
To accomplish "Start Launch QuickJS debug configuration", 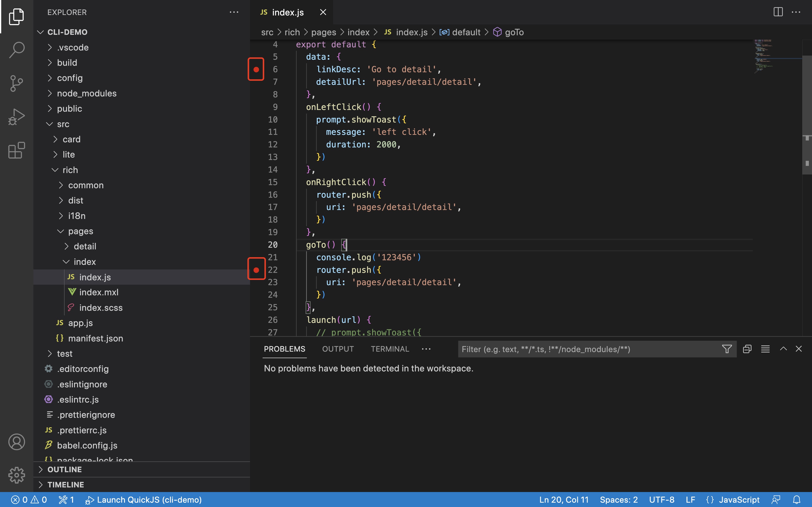I will [x=143, y=500].
